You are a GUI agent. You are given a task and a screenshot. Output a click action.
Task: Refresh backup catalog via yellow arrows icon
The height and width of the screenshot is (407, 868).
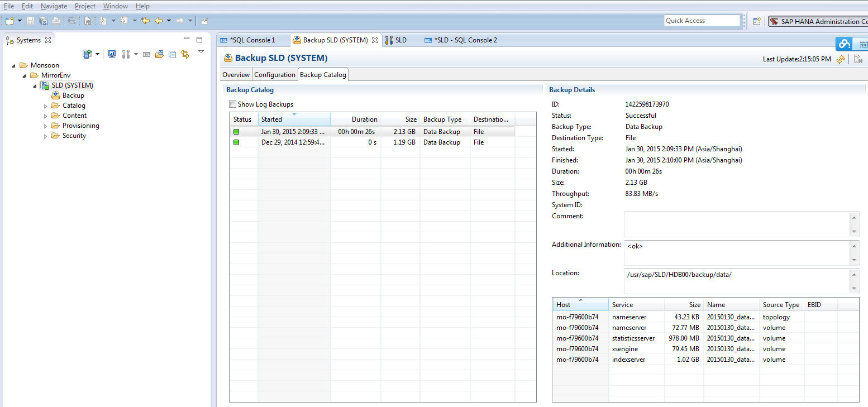[840, 59]
